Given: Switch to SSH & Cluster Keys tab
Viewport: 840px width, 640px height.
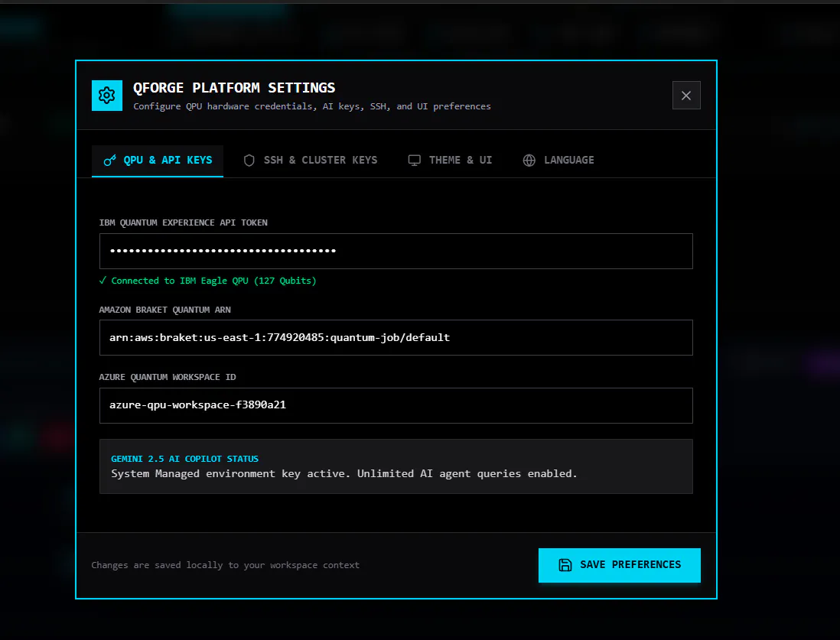Looking at the screenshot, I should pyautogui.click(x=310, y=160).
